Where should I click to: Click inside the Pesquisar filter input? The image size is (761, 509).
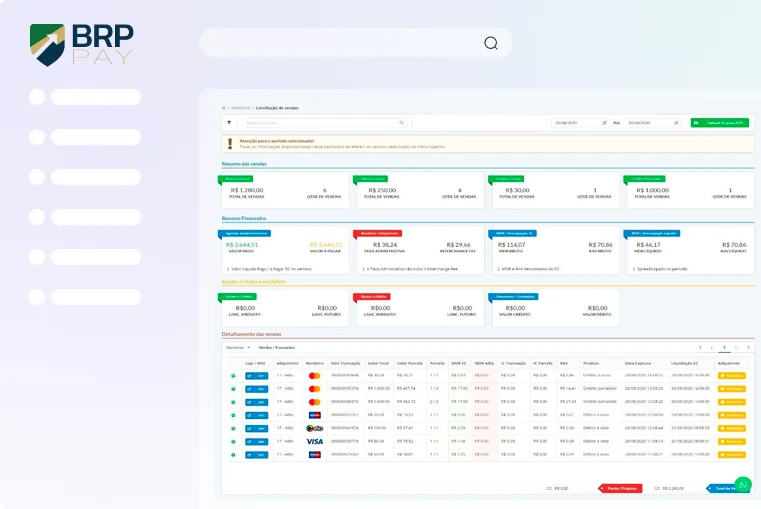[324, 123]
